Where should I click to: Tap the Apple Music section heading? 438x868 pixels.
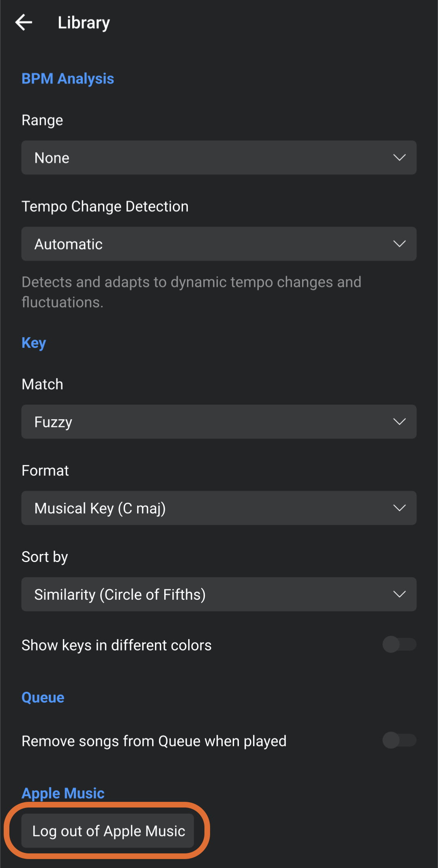point(63,793)
